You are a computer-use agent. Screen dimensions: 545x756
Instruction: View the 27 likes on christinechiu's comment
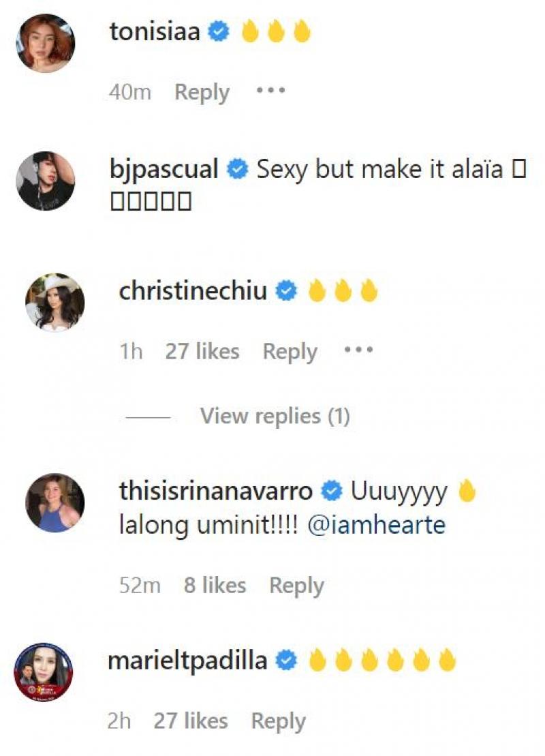pos(202,352)
